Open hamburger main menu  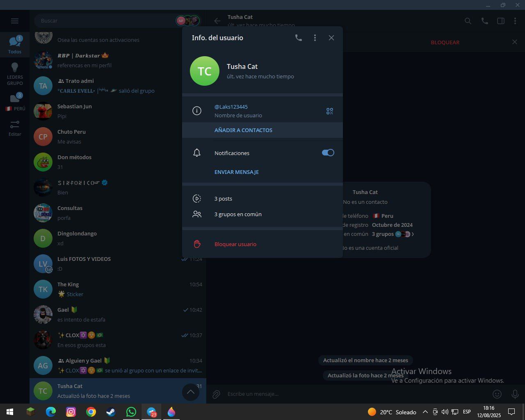coord(15,21)
